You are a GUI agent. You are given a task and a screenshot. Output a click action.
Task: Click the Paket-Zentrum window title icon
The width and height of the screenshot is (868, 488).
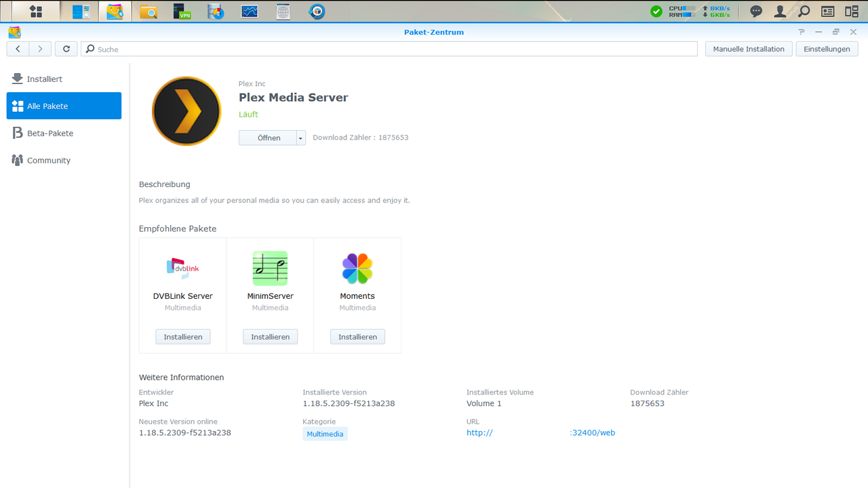tap(14, 32)
